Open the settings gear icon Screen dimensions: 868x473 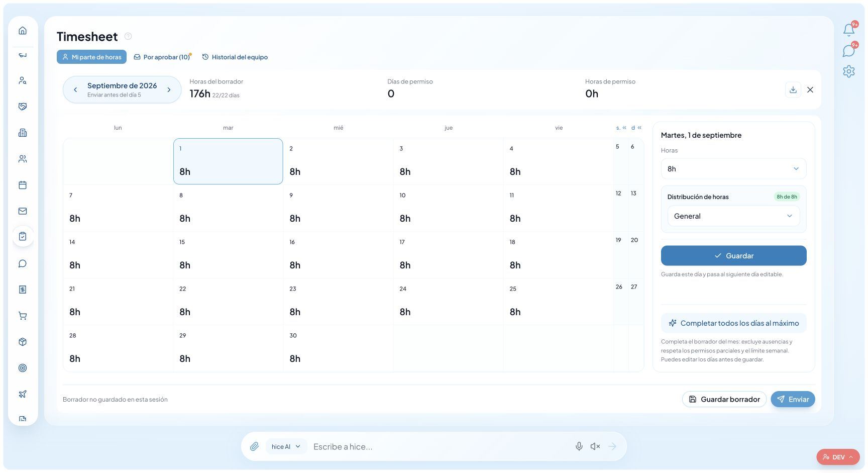[x=849, y=71]
